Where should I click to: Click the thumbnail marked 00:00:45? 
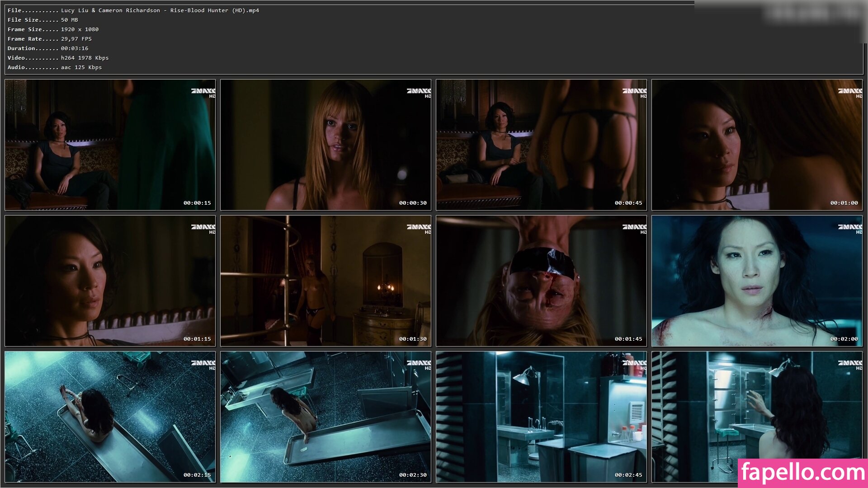[x=541, y=145]
